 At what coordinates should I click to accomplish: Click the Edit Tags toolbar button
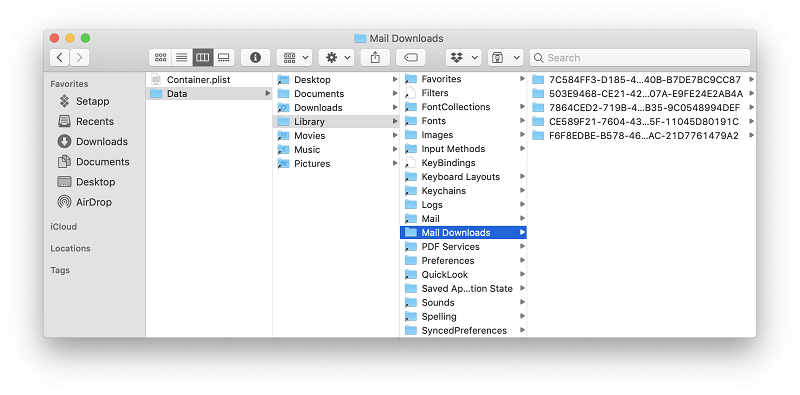(411, 58)
